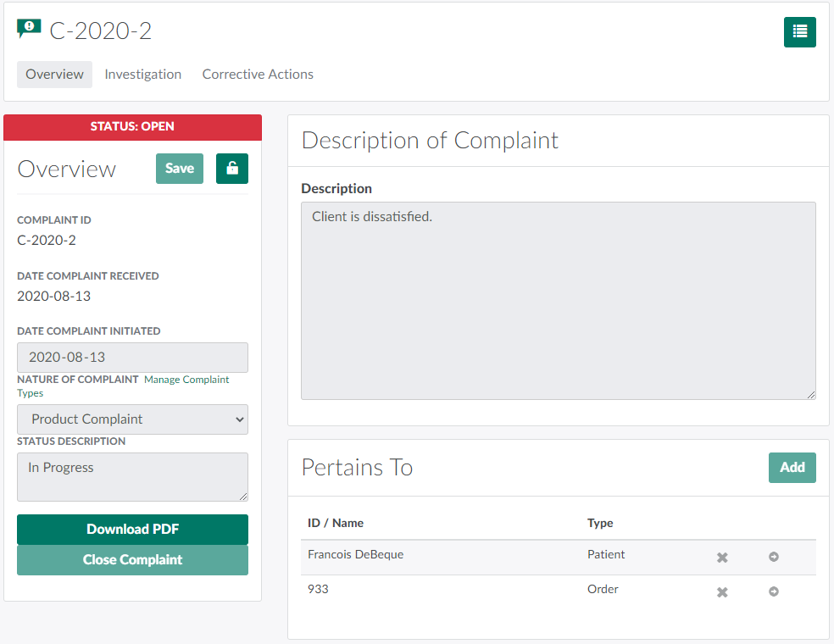Remove Francois DeBeque from Pertains To

[x=722, y=558]
